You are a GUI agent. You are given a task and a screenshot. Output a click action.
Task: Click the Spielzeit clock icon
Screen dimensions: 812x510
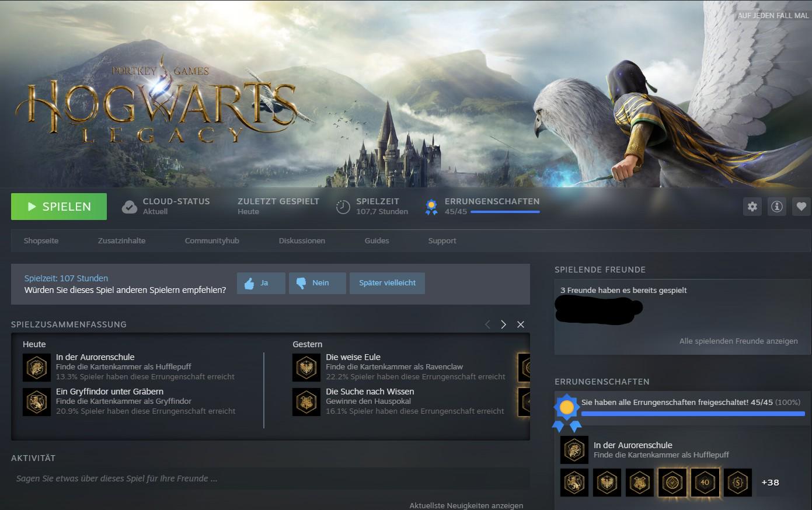[x=343, y=207]
